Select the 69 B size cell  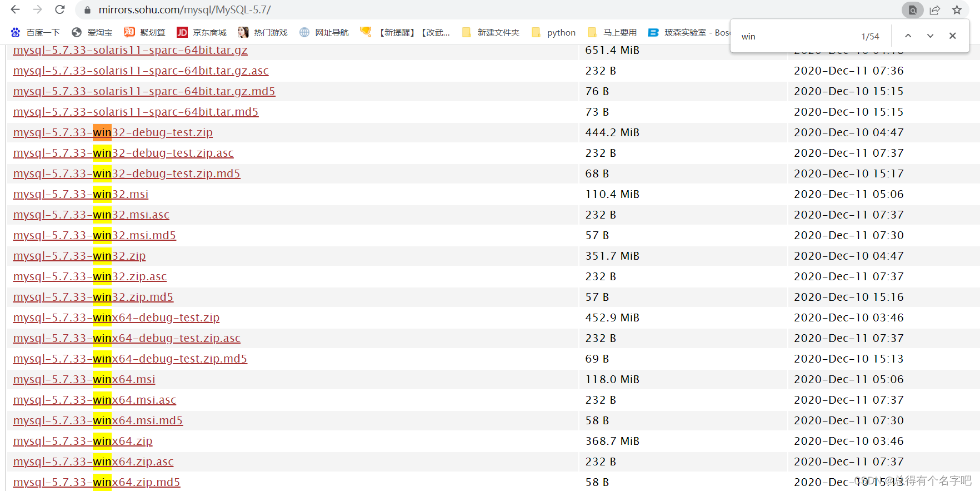tap(597, 359)
